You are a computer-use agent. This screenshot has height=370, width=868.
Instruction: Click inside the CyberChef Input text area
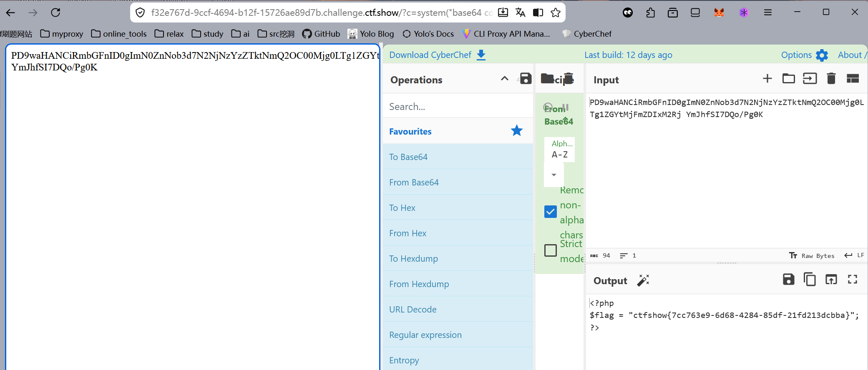click(x=726, y=171)
